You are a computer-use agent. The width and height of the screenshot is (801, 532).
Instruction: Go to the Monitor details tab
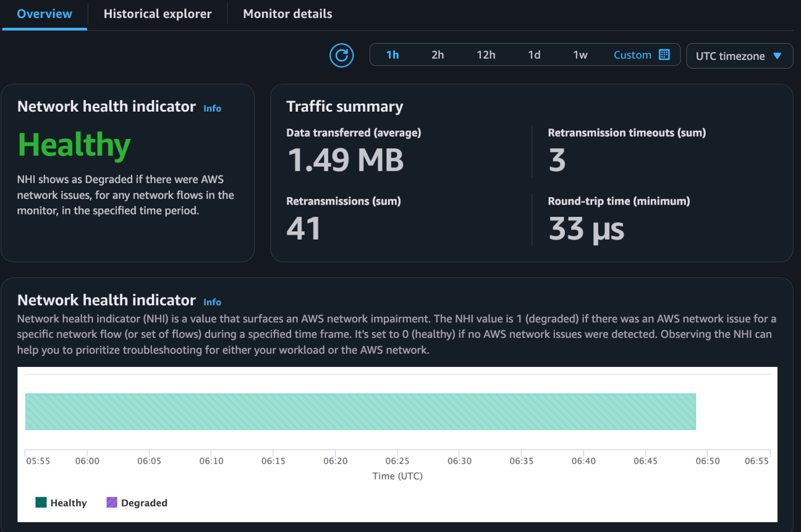click(287, 14)
